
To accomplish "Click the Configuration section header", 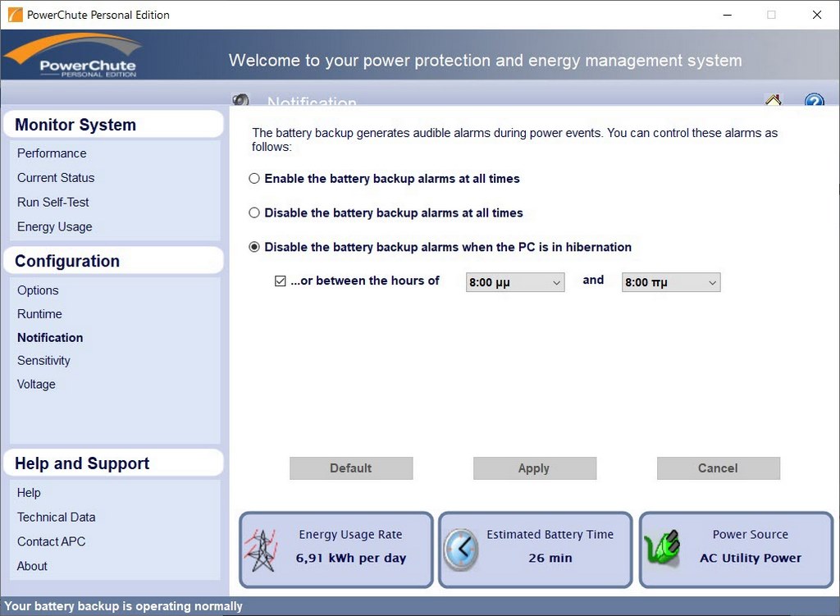I will pyautogui.click(x=113, y=261).
